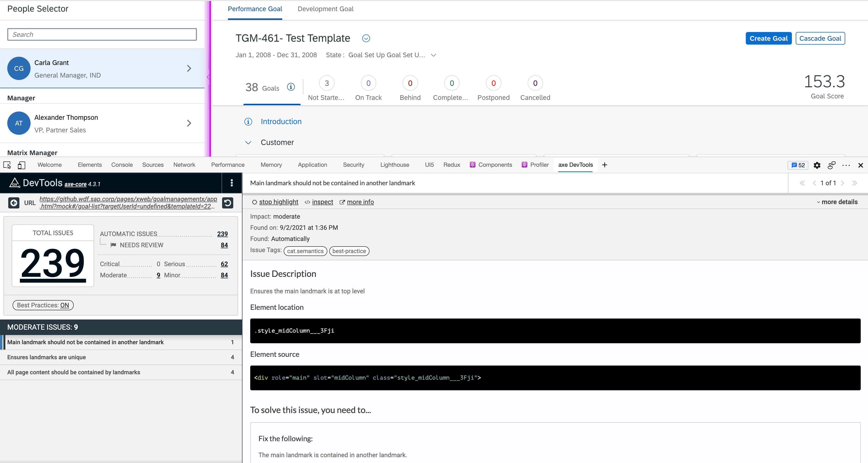Viewport: 868px width, 463px height.
Task: Open the Lighthouse panel tab
Action: click(x=394, y=165)
